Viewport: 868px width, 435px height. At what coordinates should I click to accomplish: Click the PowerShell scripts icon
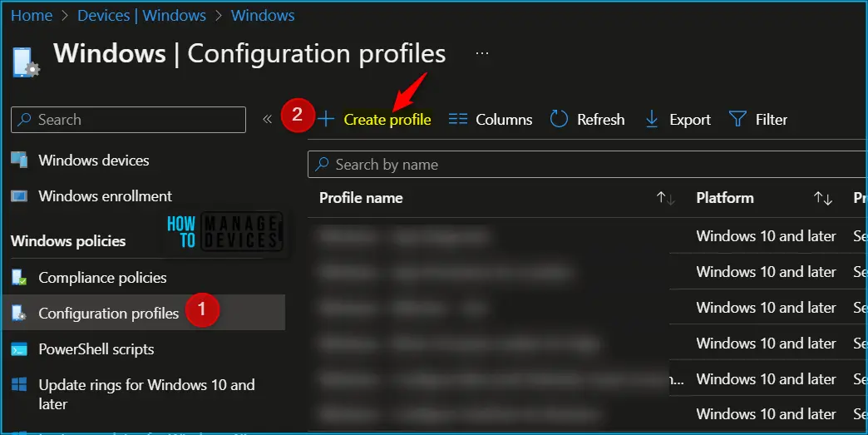coord(19,350)
